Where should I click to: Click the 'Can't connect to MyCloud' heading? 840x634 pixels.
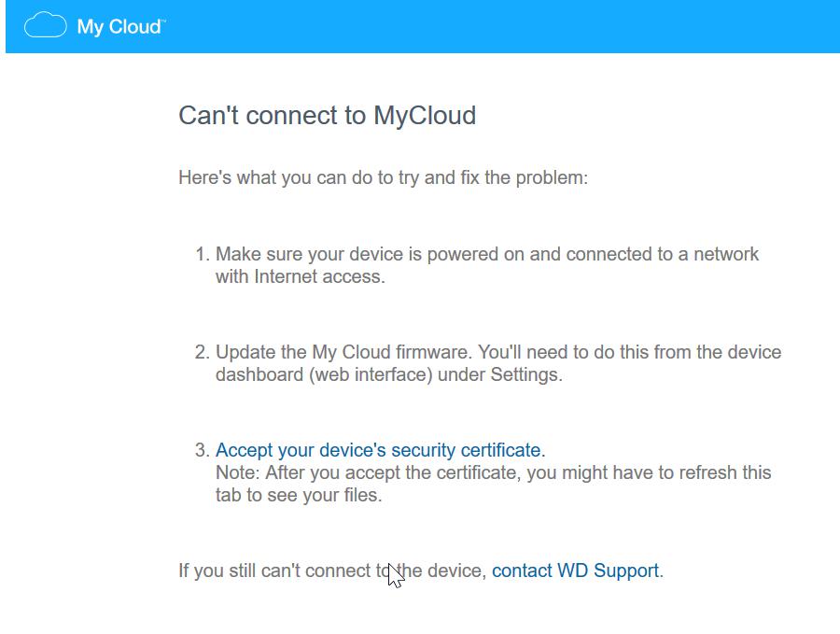tap(327, 116)
